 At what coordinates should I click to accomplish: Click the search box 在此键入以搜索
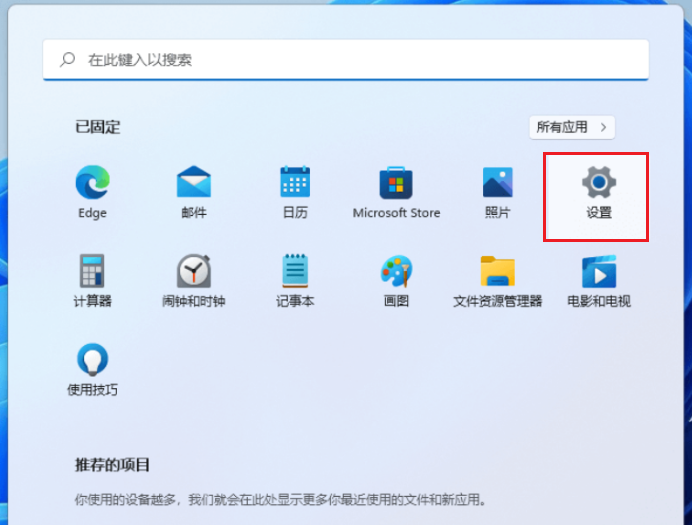click(x=346, y=60)
